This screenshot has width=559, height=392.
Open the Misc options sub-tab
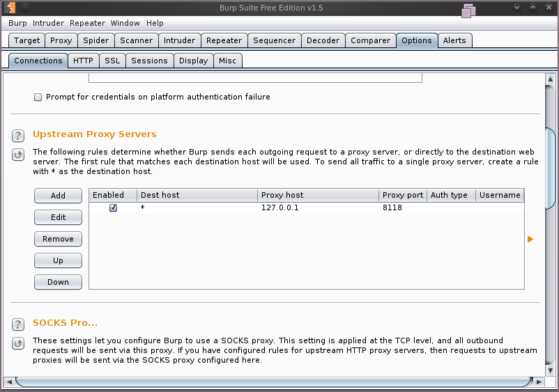[x=227, y=61]
